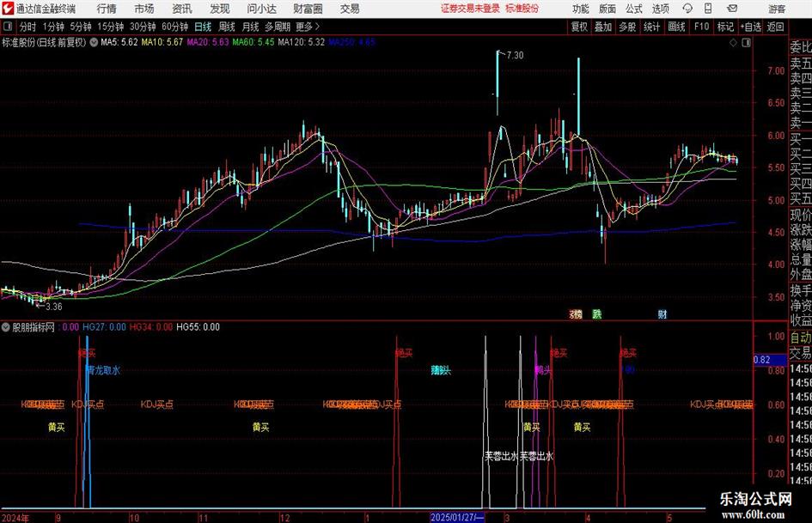Click the 2025/01/27 date marker on time axis

pos(457,517)
